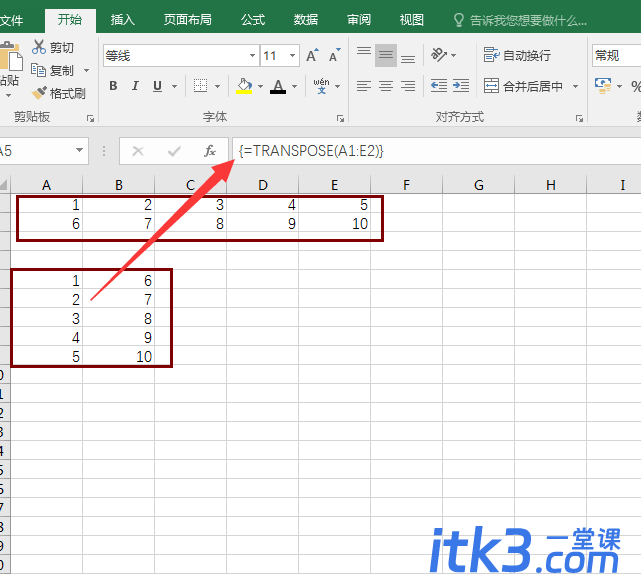Select column F header
The image size is (641, 574).
coord(406,185)
